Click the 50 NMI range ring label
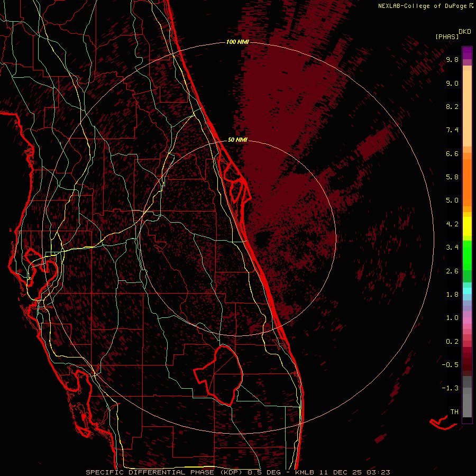476x476 pixels. click(x=237, y=140)
